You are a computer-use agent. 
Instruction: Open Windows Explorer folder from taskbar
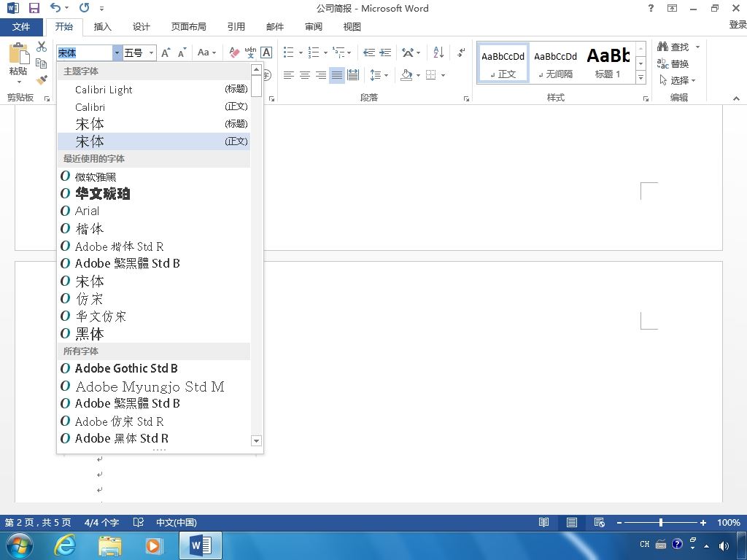click(110, 545)
